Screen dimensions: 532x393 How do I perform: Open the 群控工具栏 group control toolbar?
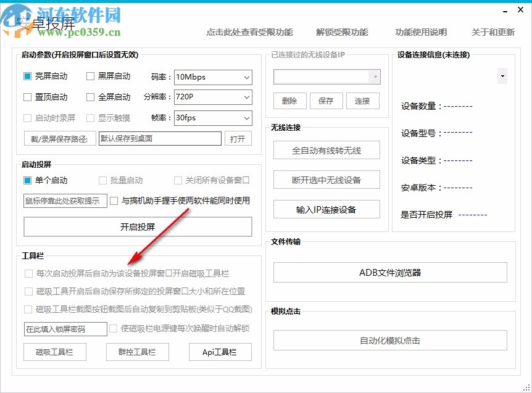(x=137, y=352)
